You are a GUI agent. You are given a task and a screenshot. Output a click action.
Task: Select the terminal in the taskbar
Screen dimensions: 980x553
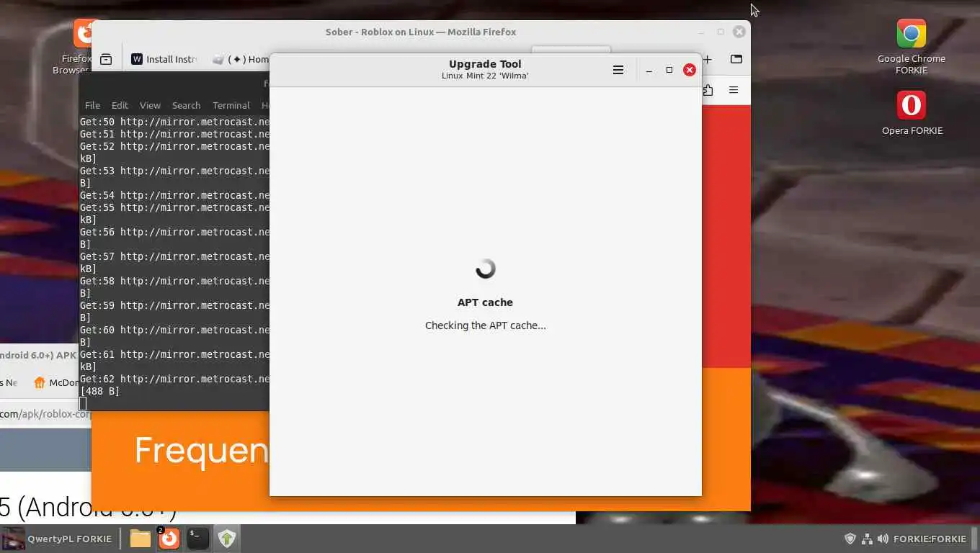197,539
